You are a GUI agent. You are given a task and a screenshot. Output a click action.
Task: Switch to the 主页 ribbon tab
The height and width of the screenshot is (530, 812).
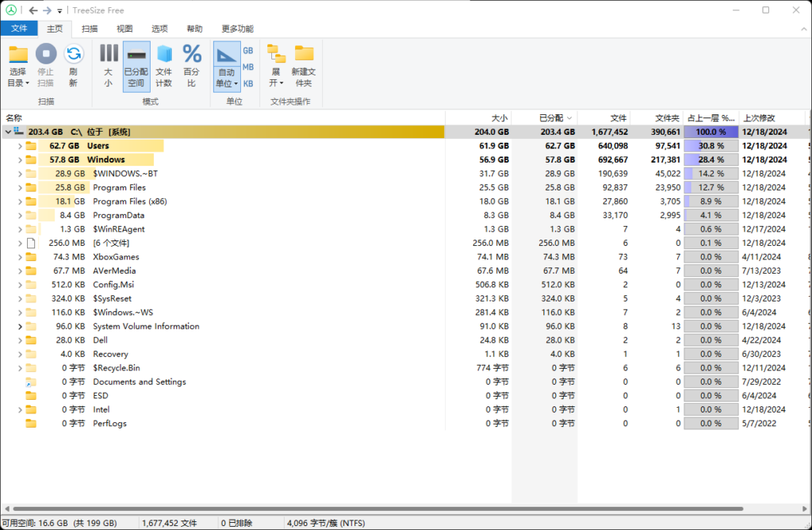55,29
